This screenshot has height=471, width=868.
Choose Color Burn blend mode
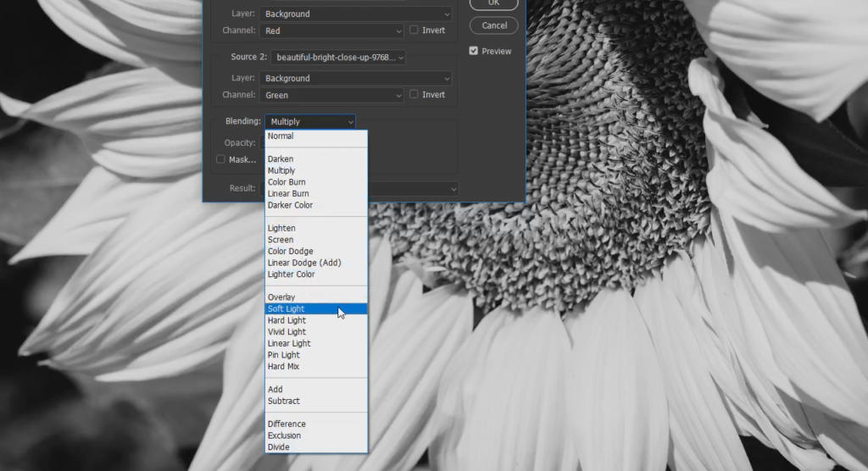[x=287, y=182]
